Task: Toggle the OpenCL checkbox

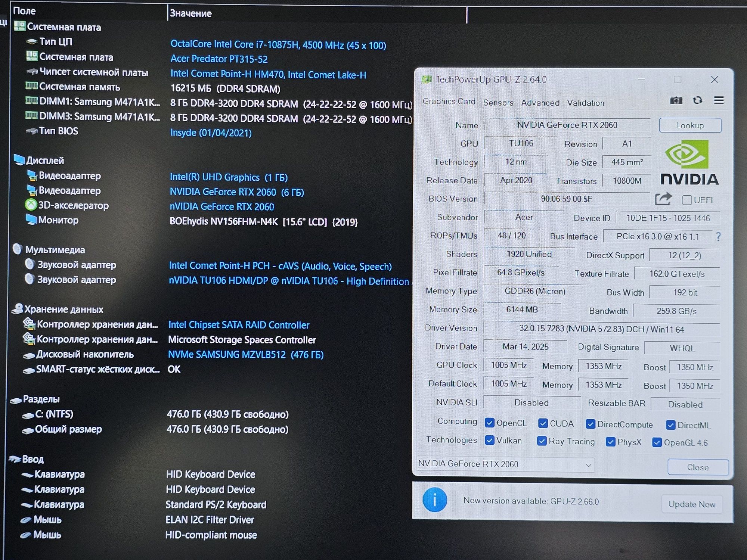Action: tap(489, 422)
